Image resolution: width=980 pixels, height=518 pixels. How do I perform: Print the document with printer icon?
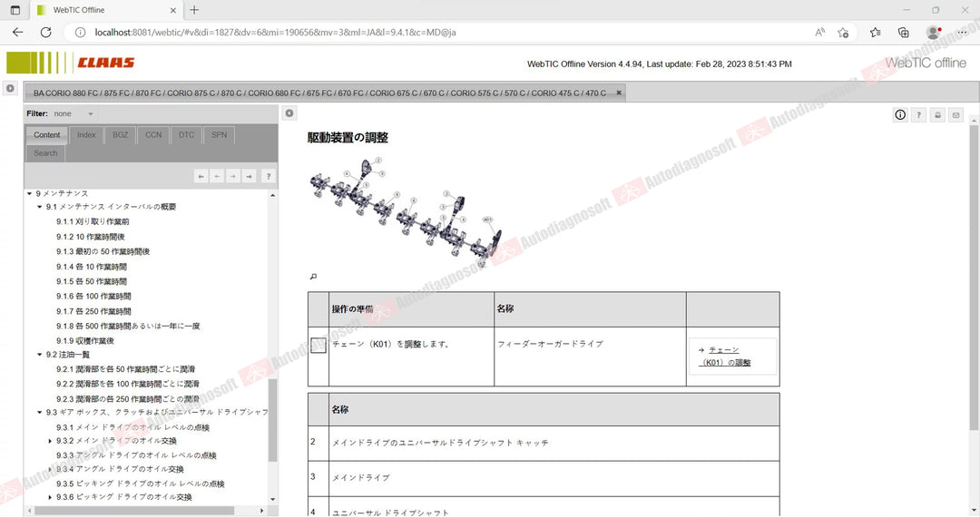[936, 115]
